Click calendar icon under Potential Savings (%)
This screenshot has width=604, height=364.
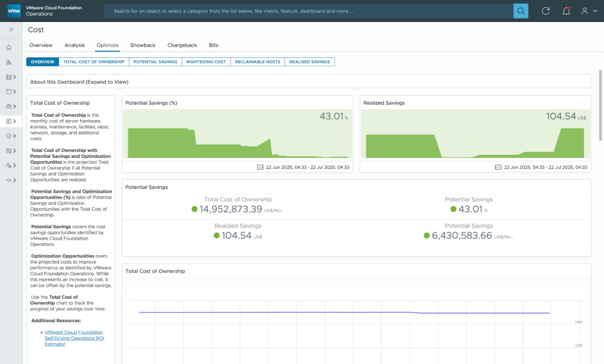[260, 167]
